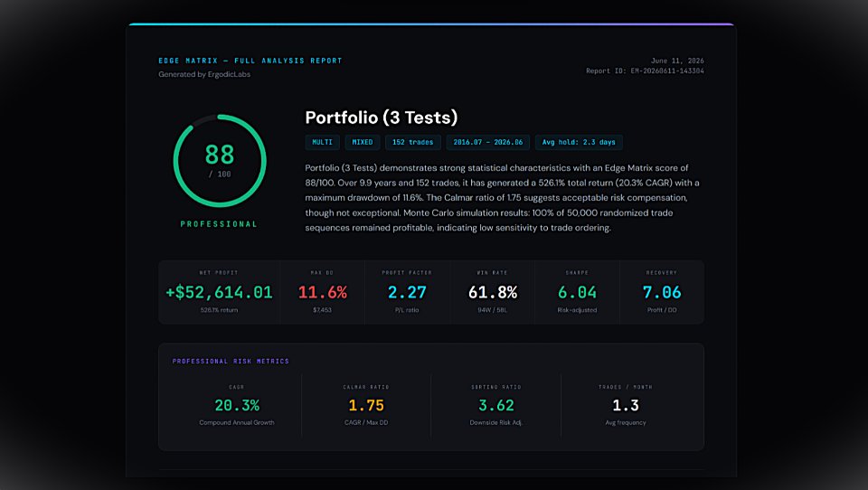Image resolution: width=868 pixels, height=490 pixels.
Task: Click the 2016.07 – 2026.06 date badge
Action: click(x=488, y=142)
